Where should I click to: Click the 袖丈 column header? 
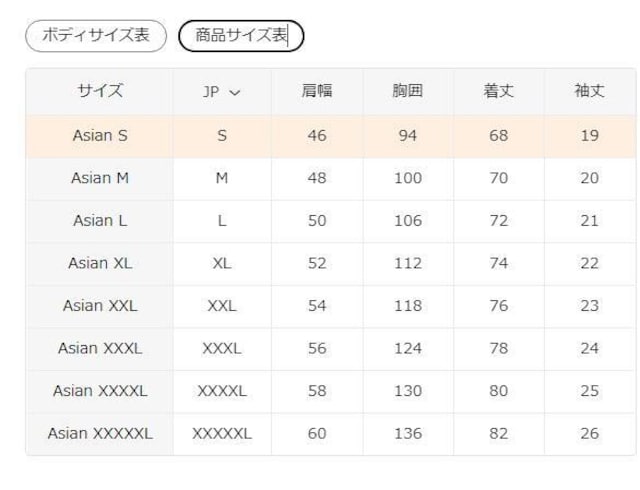tap(589, 91)
